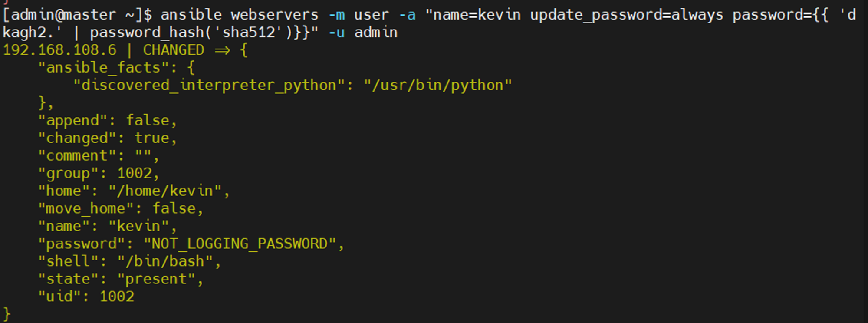Click the "comment": "" line
This screenshot has width=868, height=323.
[x=99, y=156]
